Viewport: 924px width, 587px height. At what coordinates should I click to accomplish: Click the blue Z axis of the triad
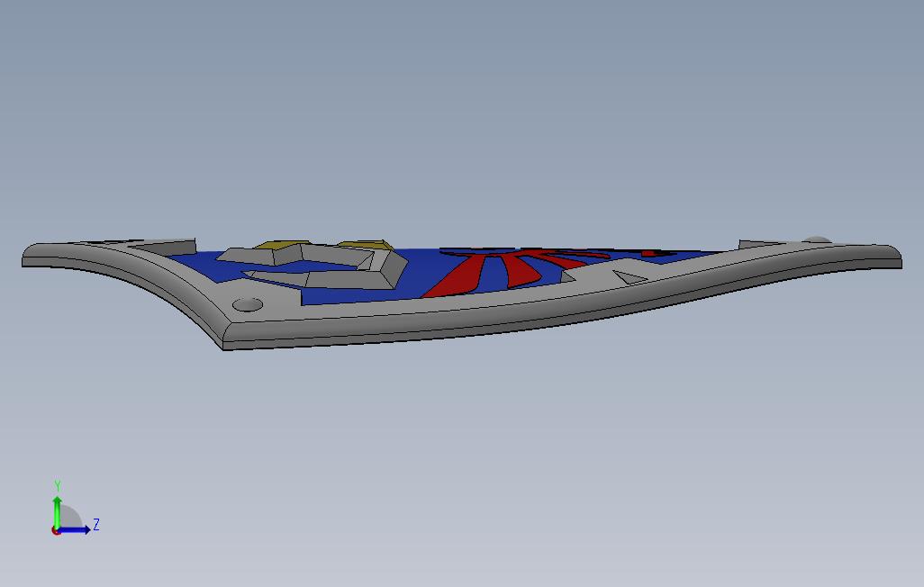75,530
